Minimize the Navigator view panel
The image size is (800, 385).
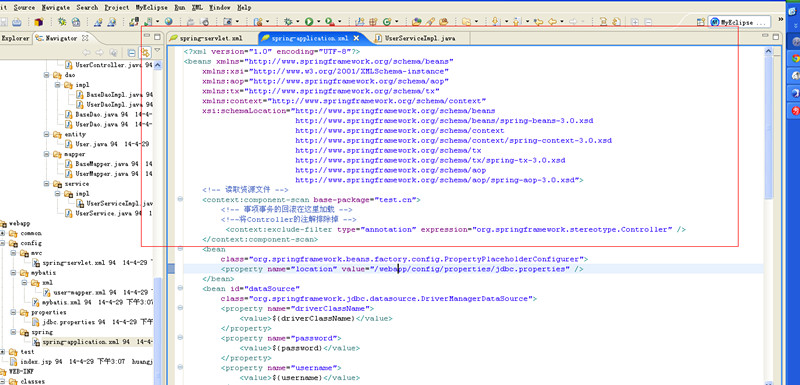[x=147, y=36]
